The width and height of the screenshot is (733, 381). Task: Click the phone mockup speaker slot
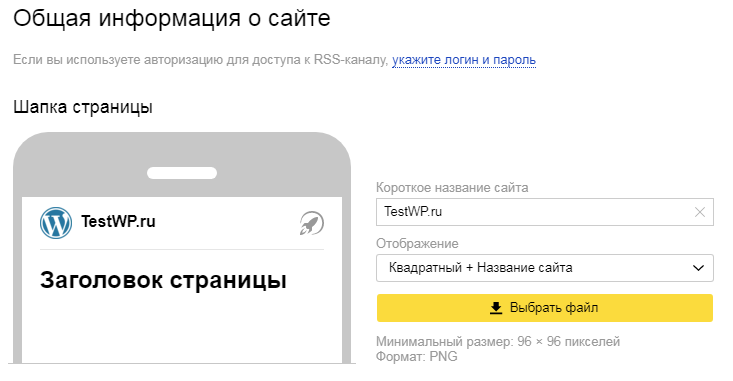pos(182,173)
